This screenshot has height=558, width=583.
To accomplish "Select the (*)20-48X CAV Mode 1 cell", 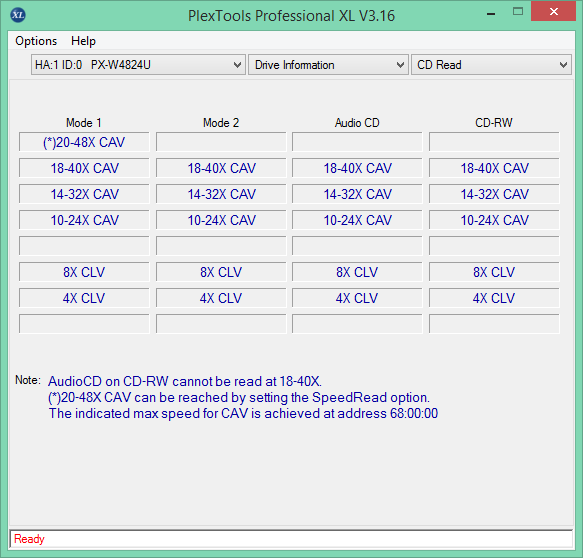I will 84,142.
